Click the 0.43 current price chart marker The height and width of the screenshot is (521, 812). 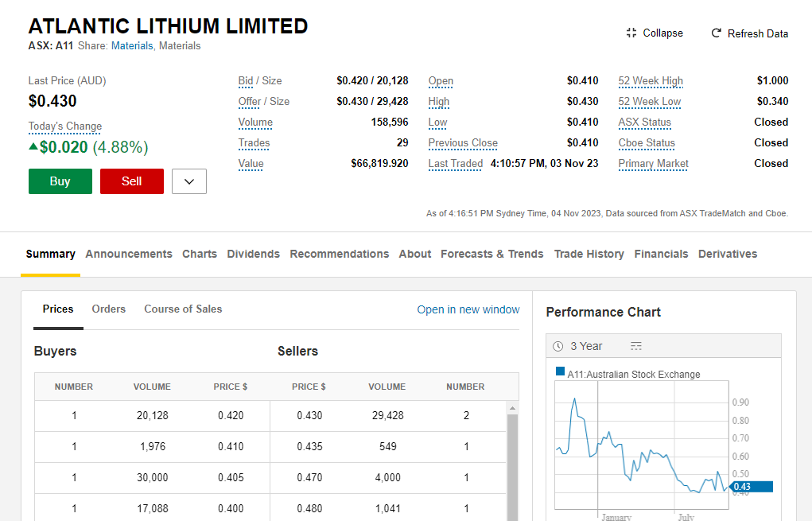(x=751, y=487)
